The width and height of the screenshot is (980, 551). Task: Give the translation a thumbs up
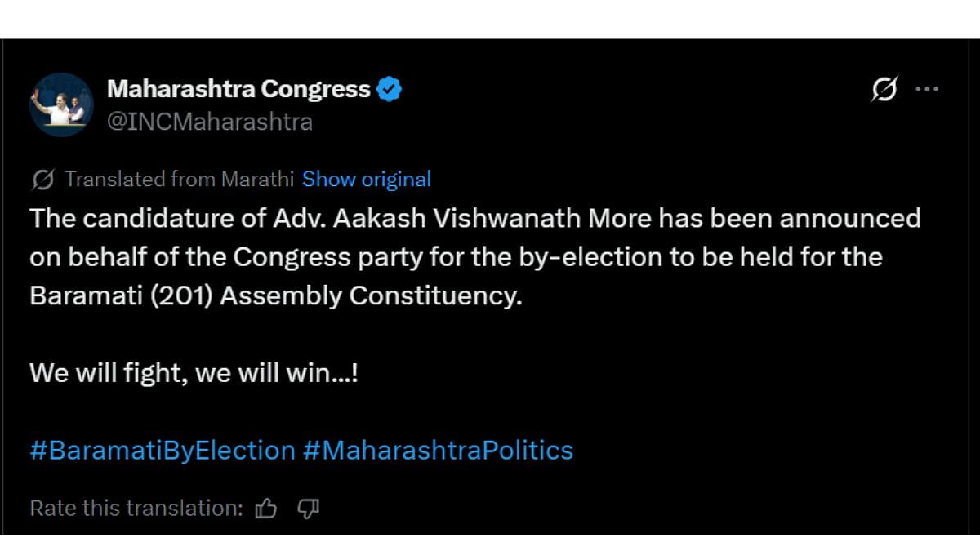[266, 509]
